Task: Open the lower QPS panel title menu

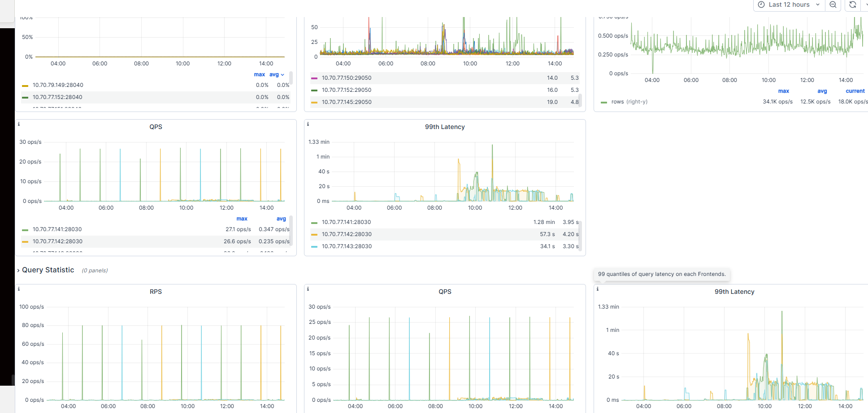Action: (445, 292)
